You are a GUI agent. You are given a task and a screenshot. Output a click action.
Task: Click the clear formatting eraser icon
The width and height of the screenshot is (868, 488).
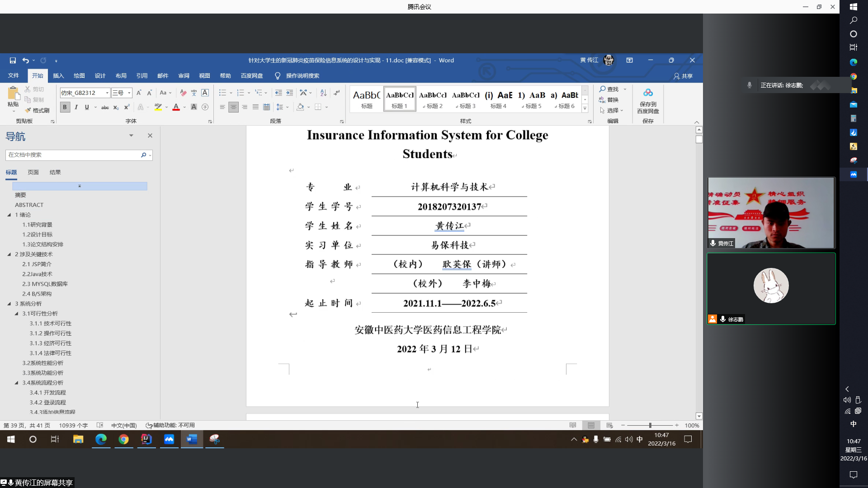coord(183,93)
